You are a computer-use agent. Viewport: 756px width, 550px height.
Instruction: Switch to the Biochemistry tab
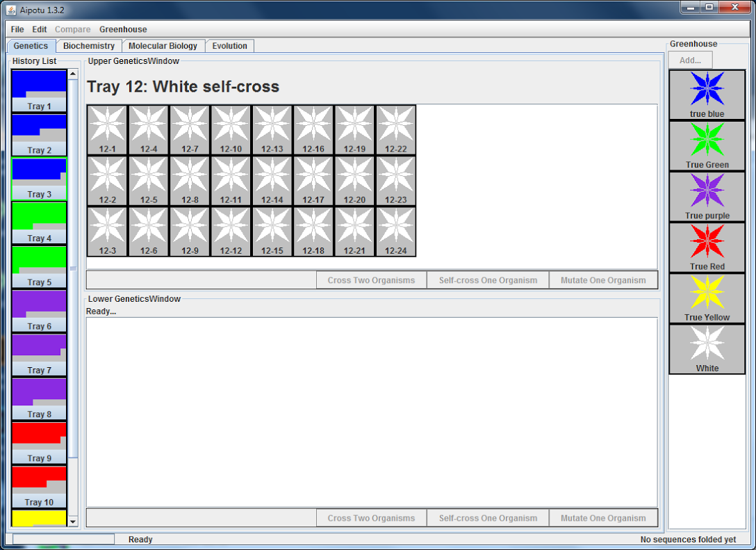[88, 46]
